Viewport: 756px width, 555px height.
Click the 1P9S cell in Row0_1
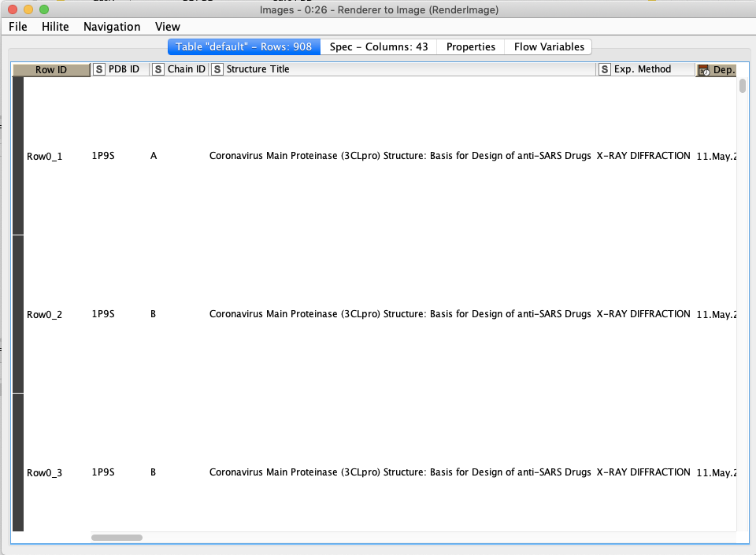[x=103, y=156]
